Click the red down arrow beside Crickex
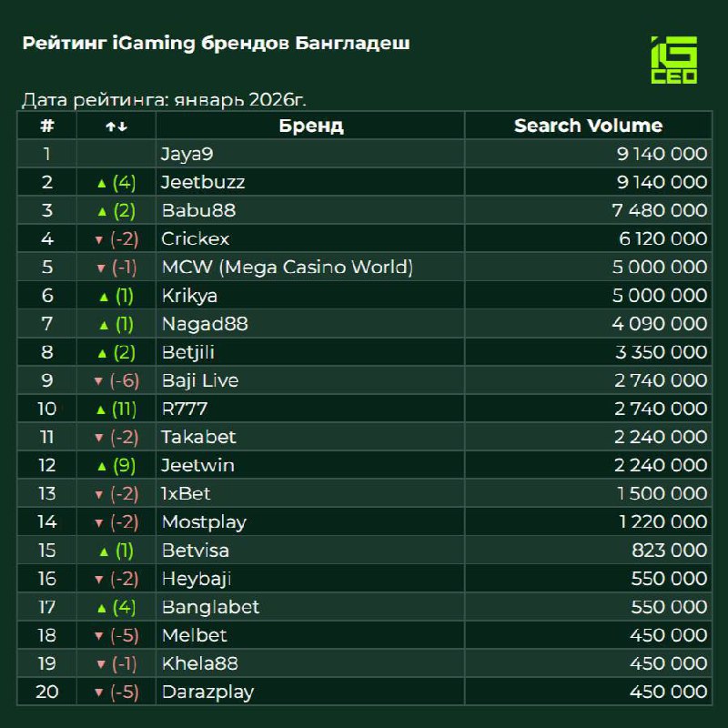This screenshot has height=728, width=728. 100,239
